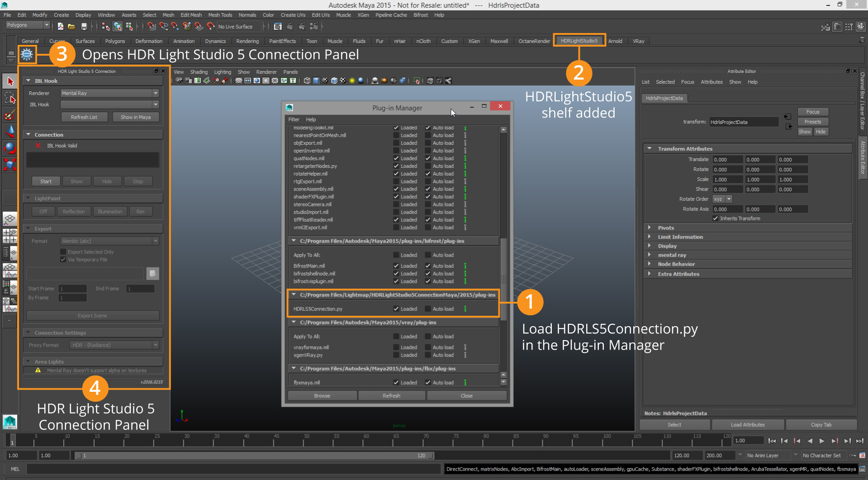Viewport: 868px width, 480px height.
Task: Go to end of playback range
Action: 860,441
